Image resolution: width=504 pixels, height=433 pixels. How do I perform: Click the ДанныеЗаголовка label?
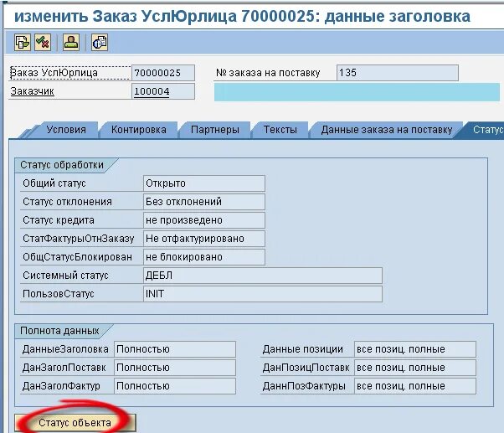(65, 349)
